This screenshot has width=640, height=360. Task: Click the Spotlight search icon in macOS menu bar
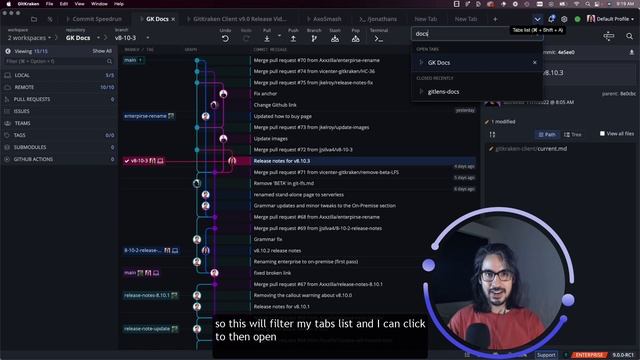pyautogui.click(x=587, y=4)
